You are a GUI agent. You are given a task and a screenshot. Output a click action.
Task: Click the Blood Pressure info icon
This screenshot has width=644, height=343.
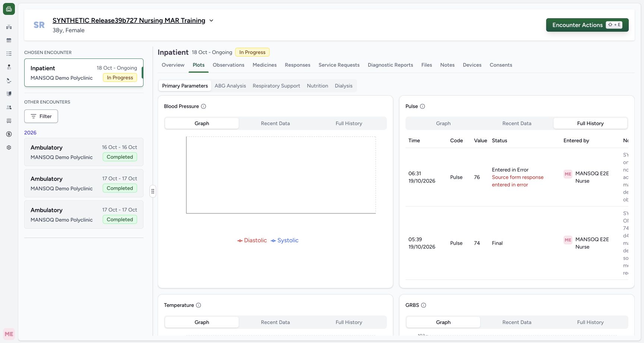203,106
